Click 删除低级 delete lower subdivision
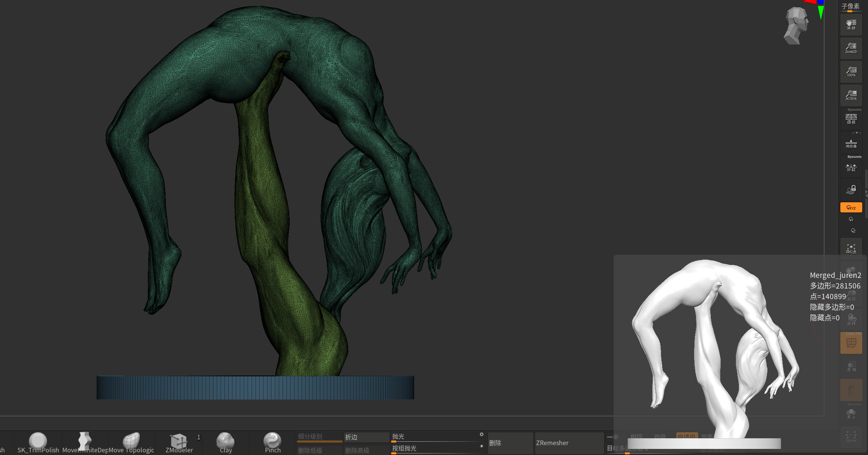 320,450
